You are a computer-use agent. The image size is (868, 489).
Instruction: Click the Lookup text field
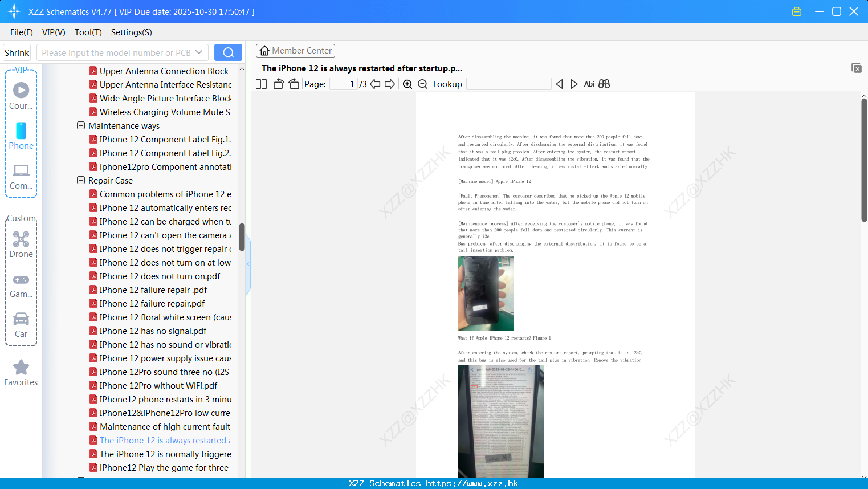(508, 84)
